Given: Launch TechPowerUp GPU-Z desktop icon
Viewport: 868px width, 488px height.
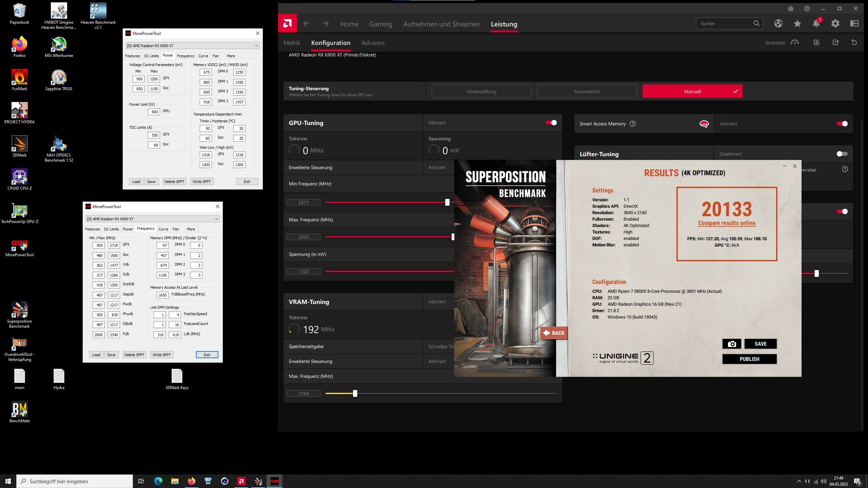Looking at the screenshot, I should point(19,213).
